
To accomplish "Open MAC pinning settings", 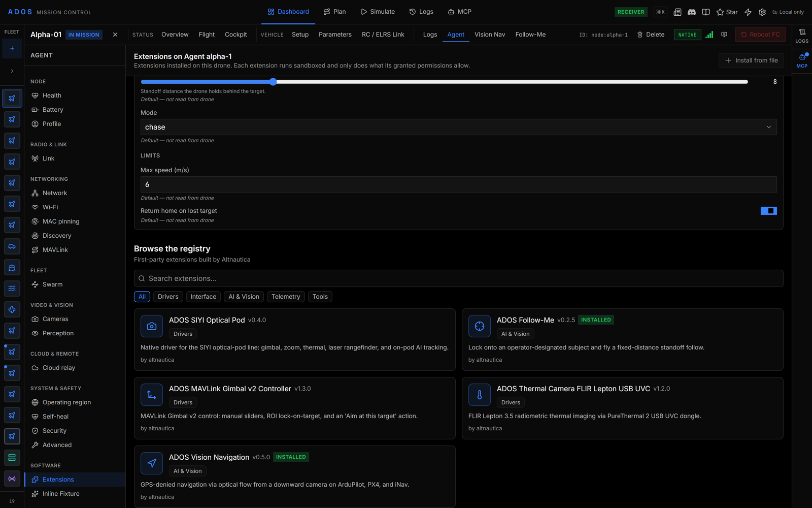I will click(x=75, y=221).
